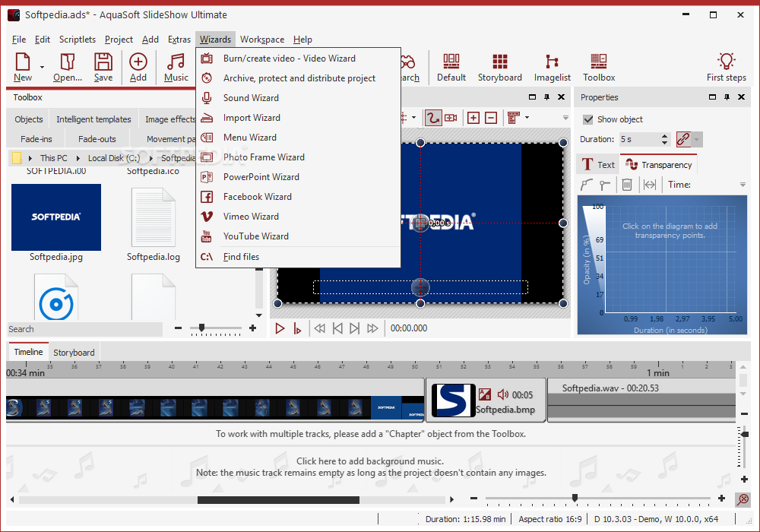Choose Sound Wizard menu entry

[x=298, y=98]
